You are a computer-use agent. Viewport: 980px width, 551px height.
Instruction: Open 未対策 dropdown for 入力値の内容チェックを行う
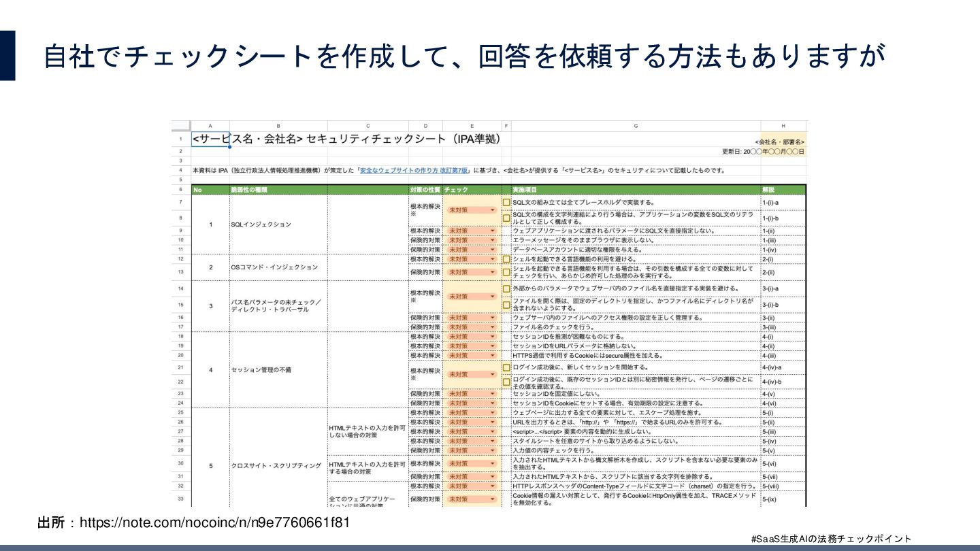tap(472, 450)
